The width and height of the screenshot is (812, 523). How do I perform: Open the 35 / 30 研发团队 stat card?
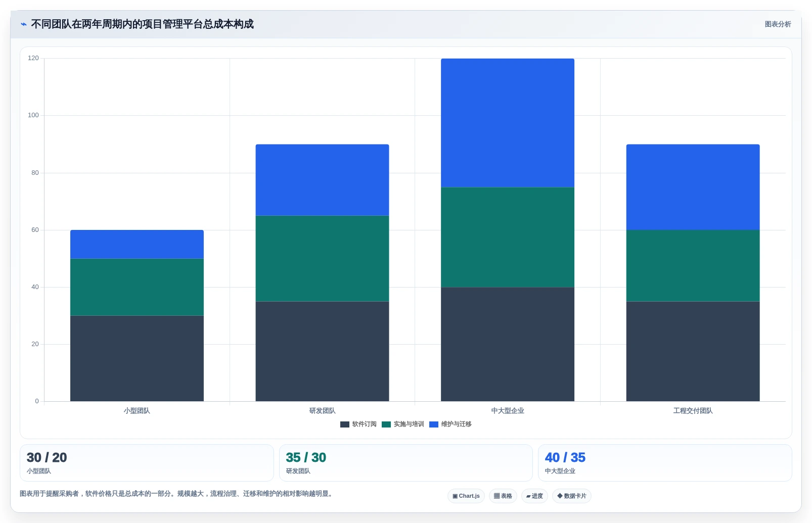406,463
